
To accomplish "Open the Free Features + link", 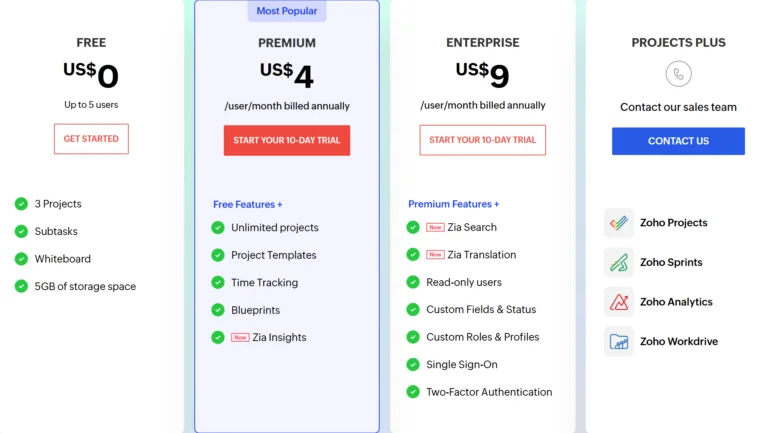I will [248, 204].
